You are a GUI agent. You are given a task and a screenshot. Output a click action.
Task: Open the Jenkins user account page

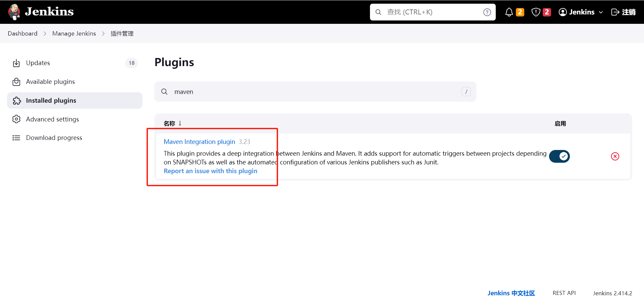coord(582,12)
